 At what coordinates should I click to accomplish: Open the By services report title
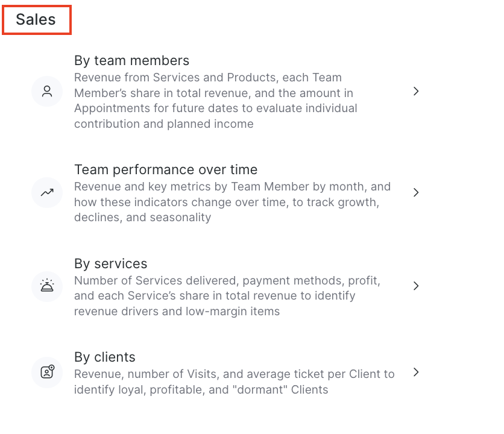(110, 263)
